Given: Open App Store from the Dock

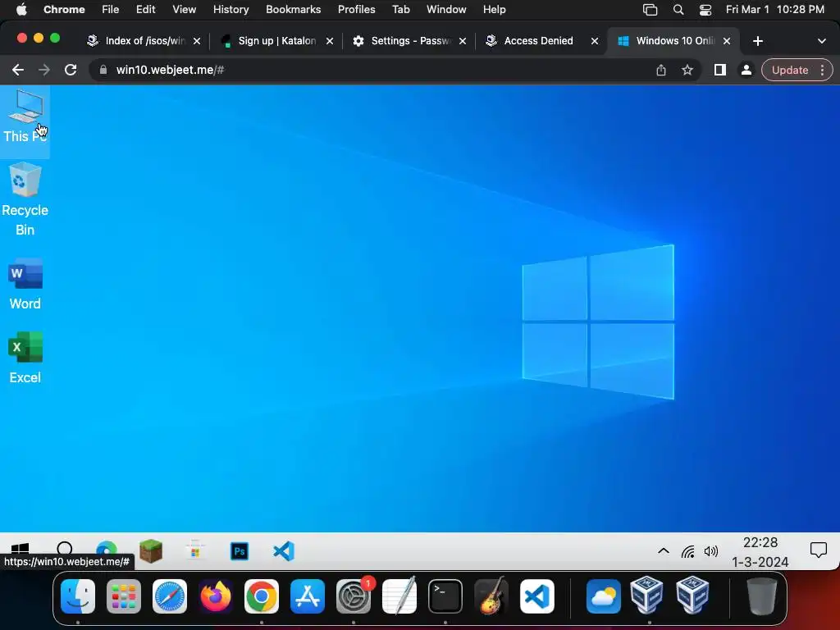Looking at the screenshot, I should coord(308,596).
